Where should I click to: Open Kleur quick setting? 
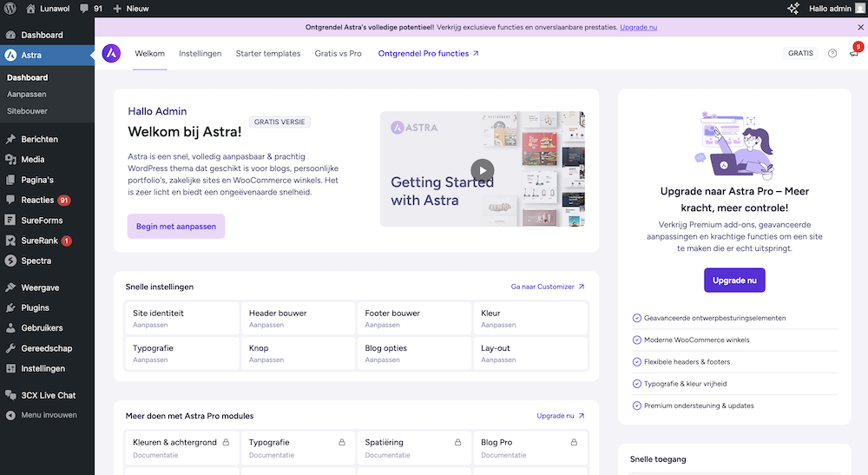tap(530, 319)
